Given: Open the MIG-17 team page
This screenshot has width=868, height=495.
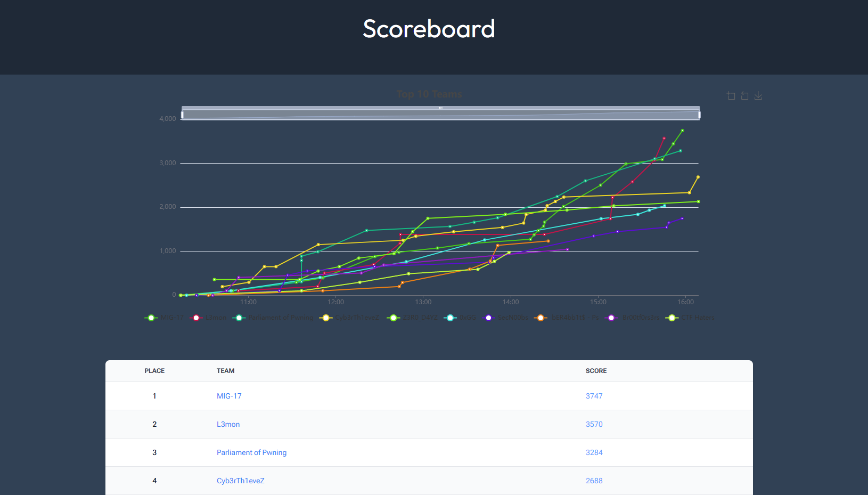Looking at the screenshot, I should (x=229, y=396).
